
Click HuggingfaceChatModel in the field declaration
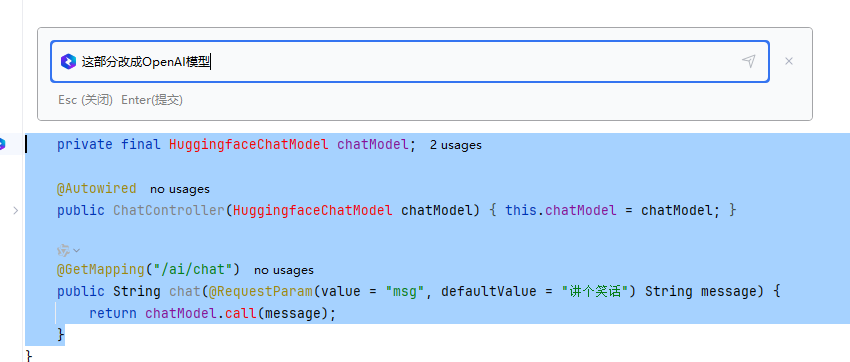(249, 145)
